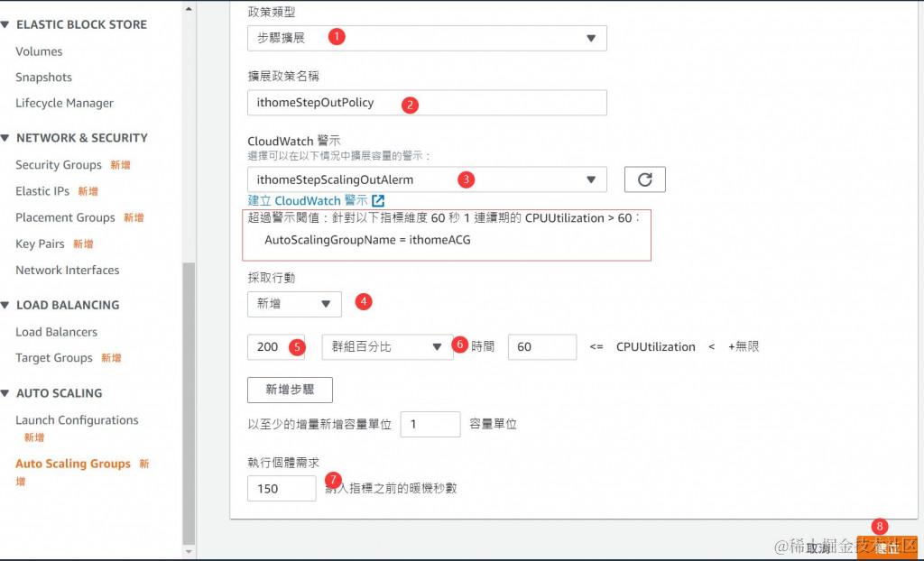The width and height of the screenshot is (924, 561).
Task: Collapse the NETWORK & SECURITY section
Action: 5,138
